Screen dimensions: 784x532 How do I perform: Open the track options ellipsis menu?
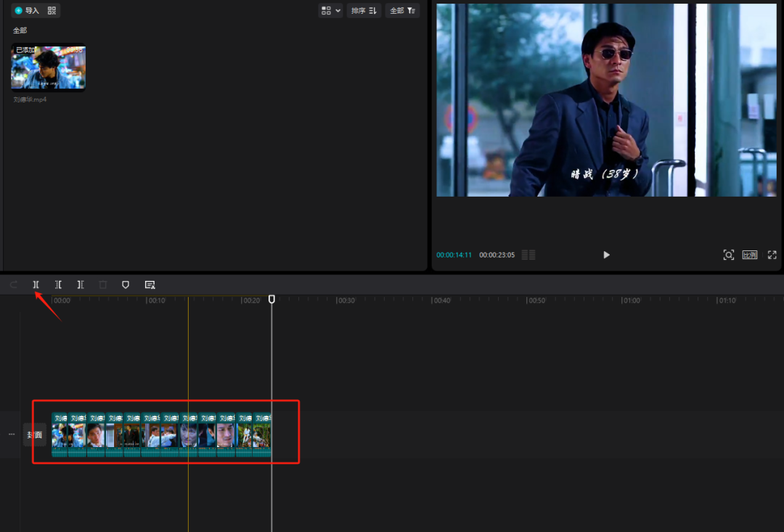[x=12, y=434]
